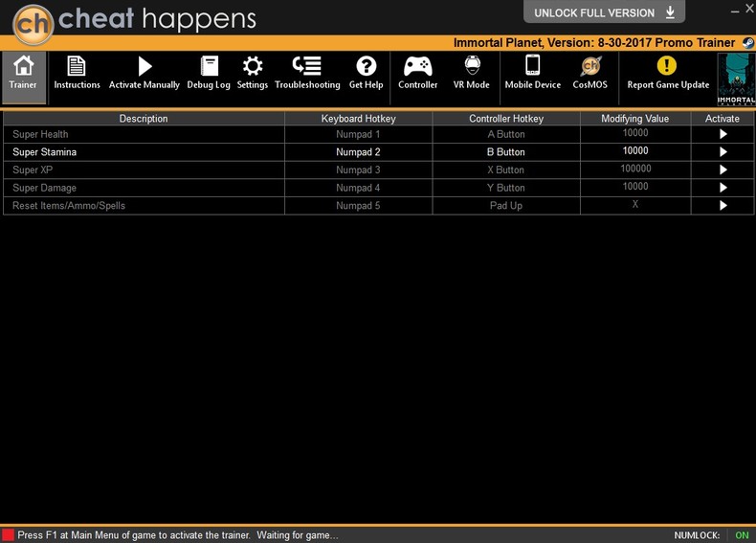Activate Reset Items/Ammo/Spells cheat
The width and height of the screenshot is (756, 543).
click(723, 206)
